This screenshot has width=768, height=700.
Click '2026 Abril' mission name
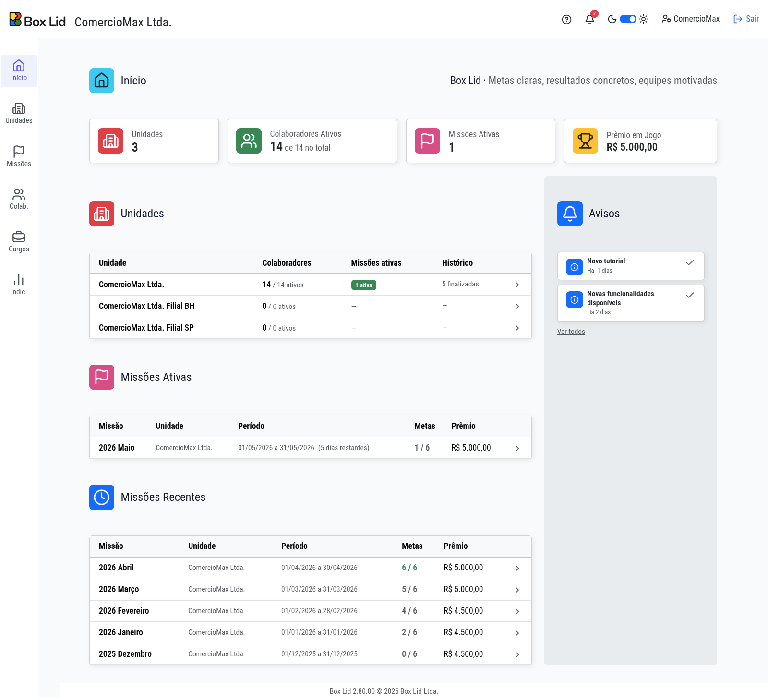click(x=116, y=568)
